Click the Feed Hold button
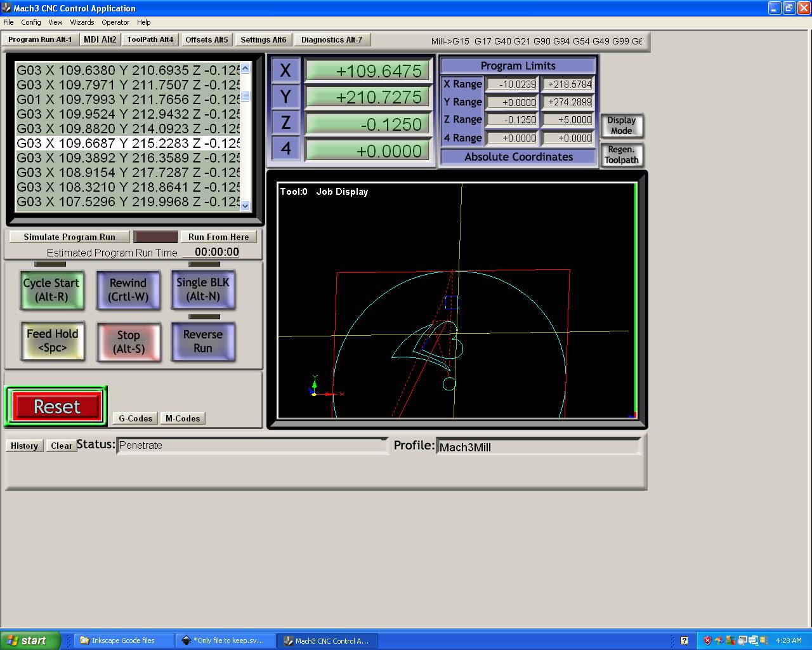 pyautogui.click(x=53, y=341)
